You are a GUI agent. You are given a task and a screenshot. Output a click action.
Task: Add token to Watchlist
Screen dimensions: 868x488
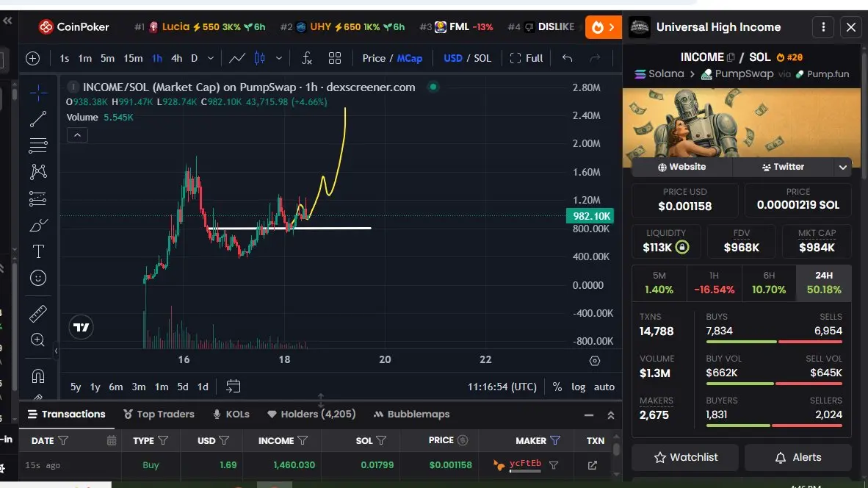coord(685,458)
